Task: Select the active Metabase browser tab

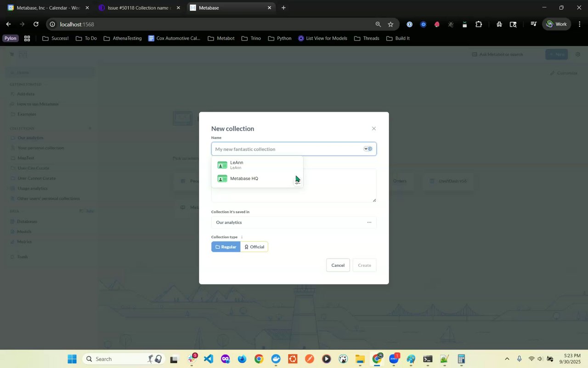Action: click(x=231, y=8)
